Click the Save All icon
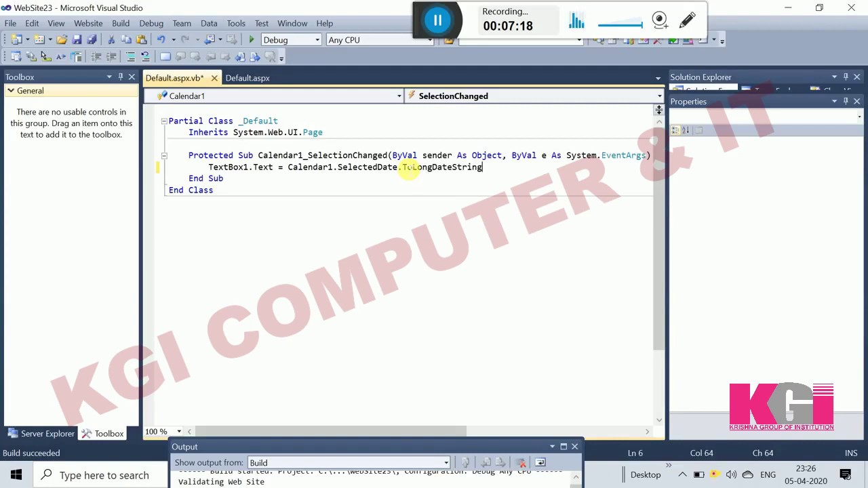The image size is (868, 488). [92, 40]
